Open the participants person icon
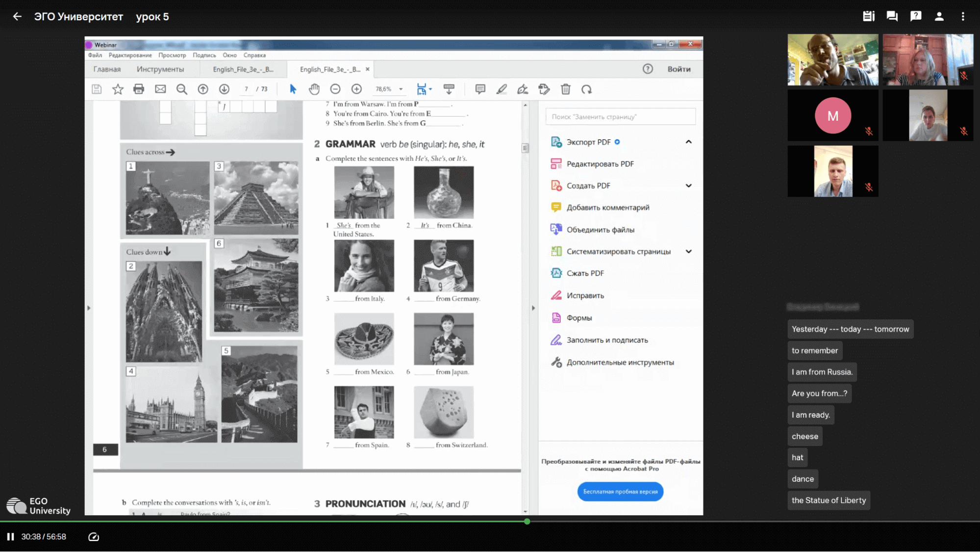 [939, 16]
